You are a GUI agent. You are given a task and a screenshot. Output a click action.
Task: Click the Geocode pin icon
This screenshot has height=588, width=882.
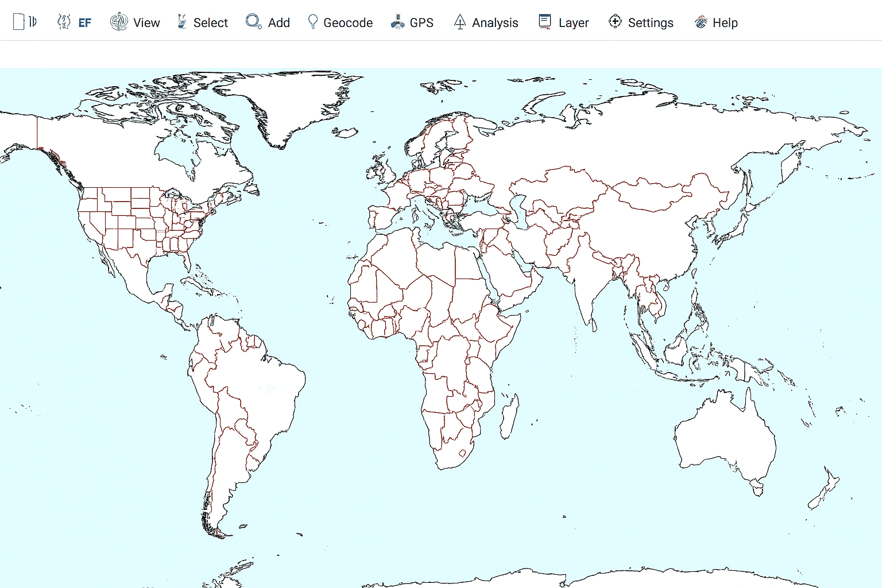pos(313,22)
